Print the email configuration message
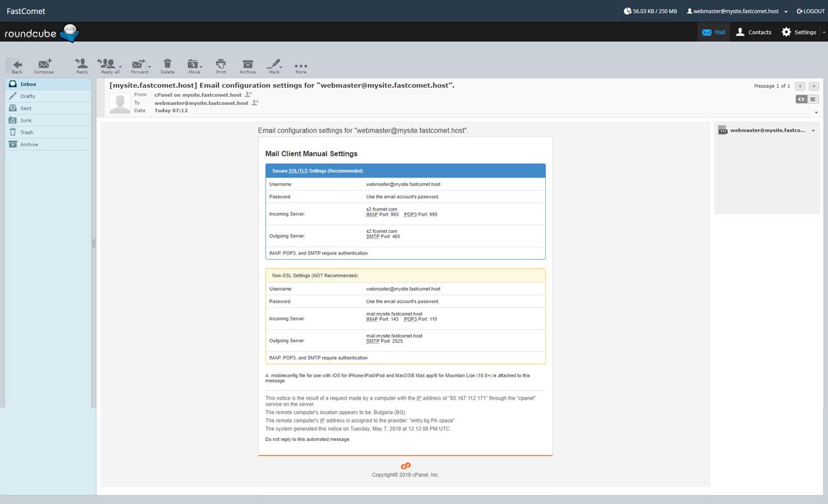 (x=220, y=64)
